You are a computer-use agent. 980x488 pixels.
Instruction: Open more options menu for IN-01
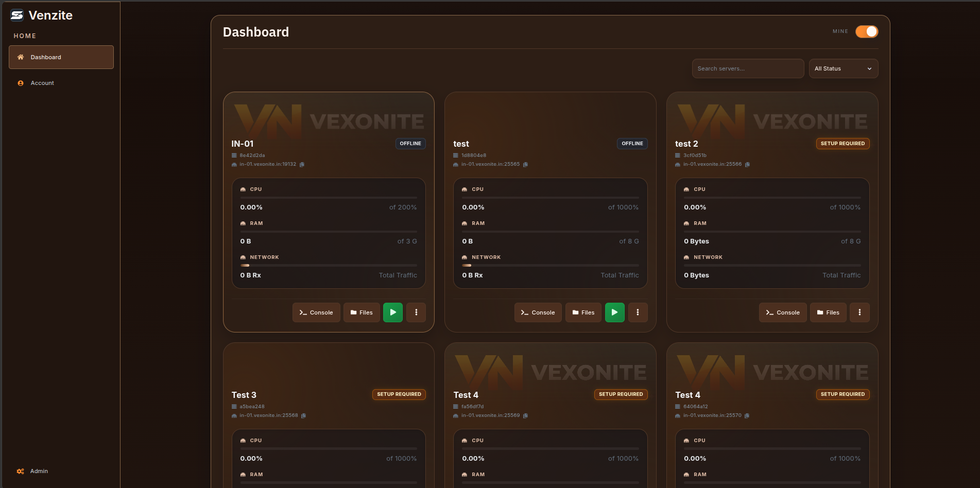416,312
